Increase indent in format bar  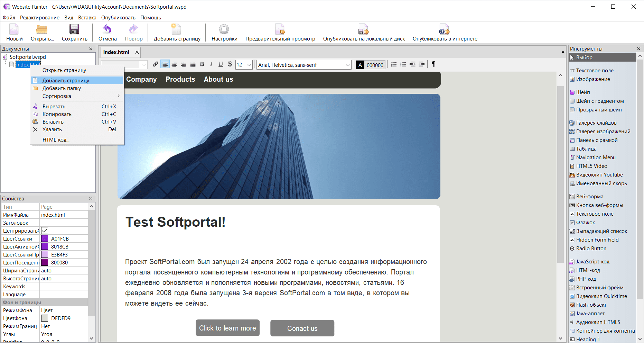(421, 64)
